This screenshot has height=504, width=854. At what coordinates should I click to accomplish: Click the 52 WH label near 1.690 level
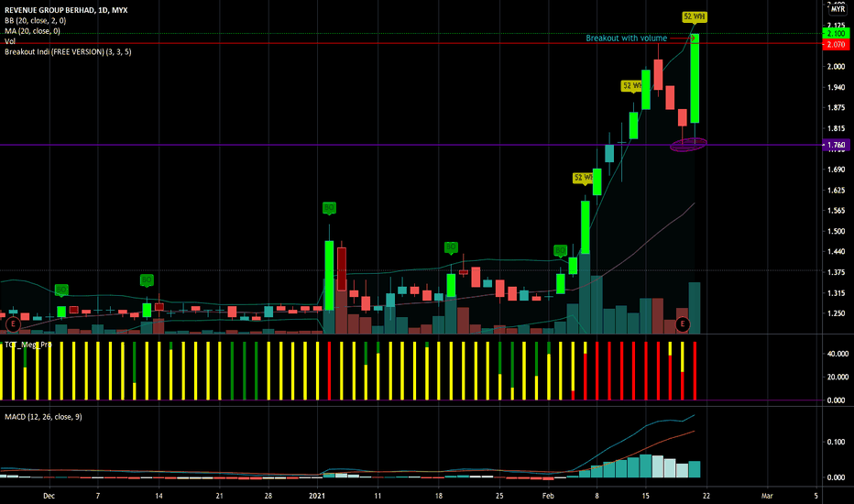pyautogui.click(x=584, y=178)
